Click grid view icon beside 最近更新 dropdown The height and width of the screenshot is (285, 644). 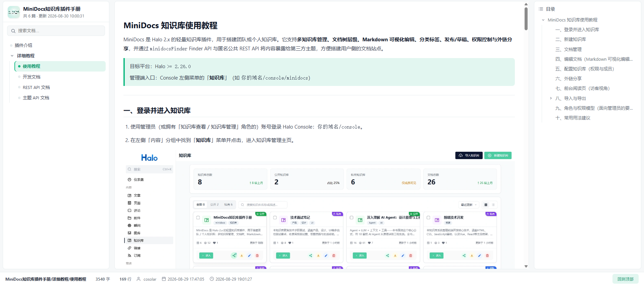coord(486,205)
